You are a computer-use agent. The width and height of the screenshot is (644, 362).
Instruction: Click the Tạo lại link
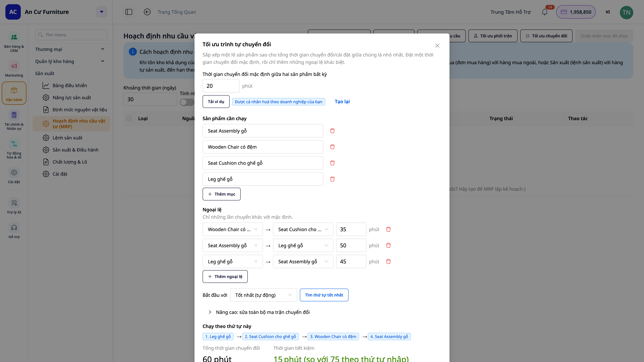click(x=342, y=102)
